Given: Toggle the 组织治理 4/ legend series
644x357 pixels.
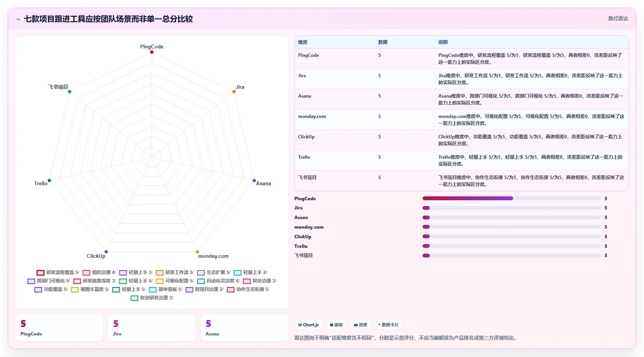Looking at the screenshot, I should (x=99, y=272).
